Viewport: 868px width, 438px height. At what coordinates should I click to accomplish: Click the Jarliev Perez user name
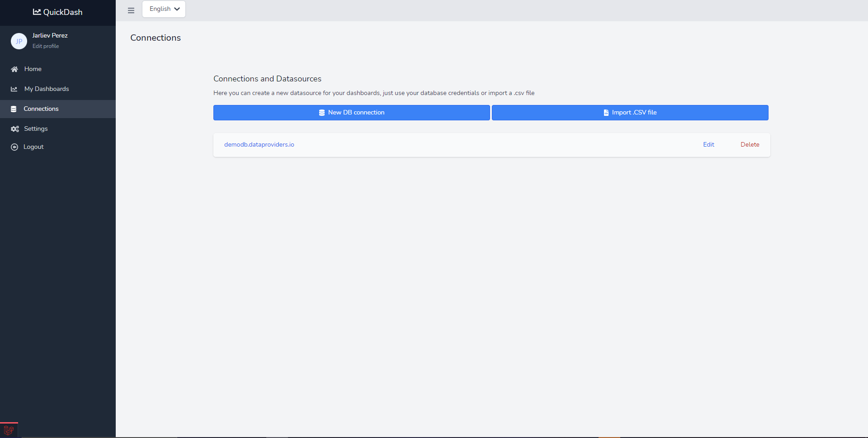(50, 35)
